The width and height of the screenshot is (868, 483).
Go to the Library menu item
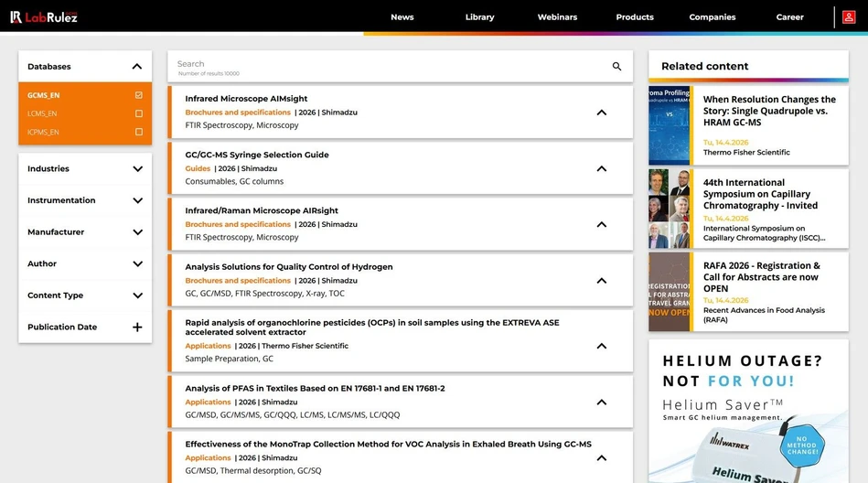(479, 17)
